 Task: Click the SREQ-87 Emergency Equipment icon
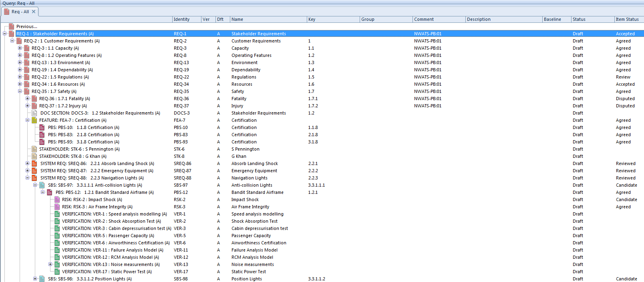[34, 171]
